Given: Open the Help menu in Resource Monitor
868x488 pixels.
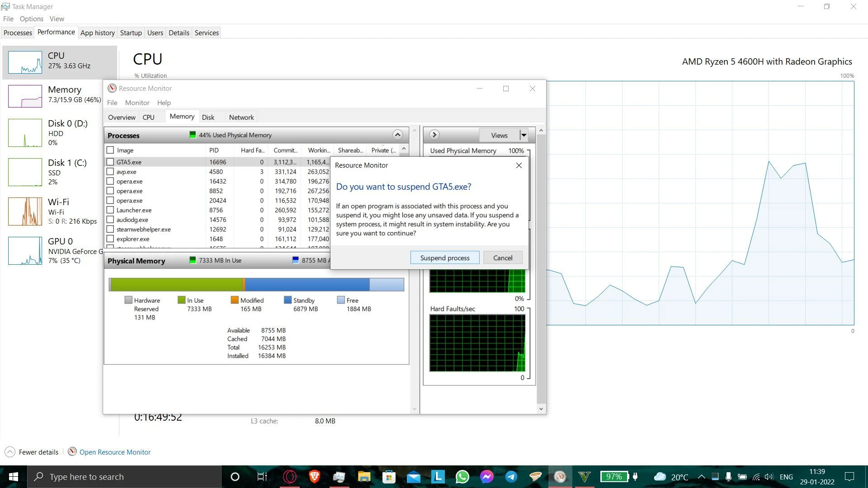Looking at the screenshot, I should tap(164, 103).
